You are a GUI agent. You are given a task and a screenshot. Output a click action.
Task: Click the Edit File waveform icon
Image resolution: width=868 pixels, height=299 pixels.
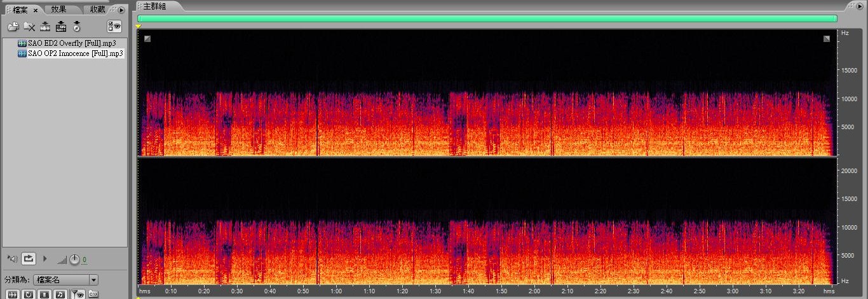(x=45, y=27)
